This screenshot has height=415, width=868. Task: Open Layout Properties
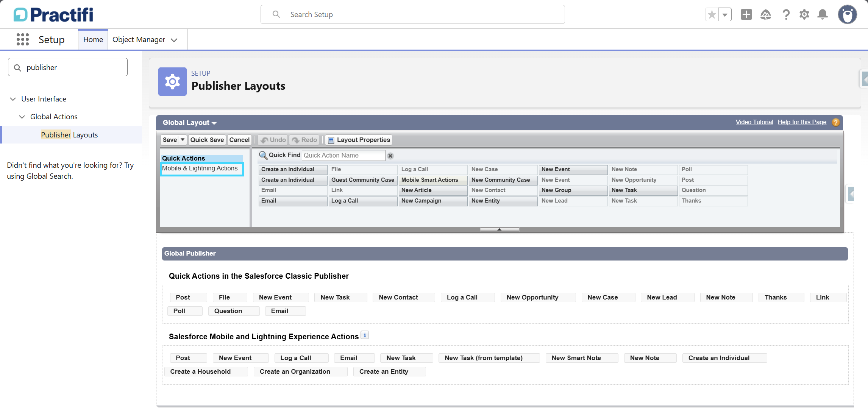359,140
